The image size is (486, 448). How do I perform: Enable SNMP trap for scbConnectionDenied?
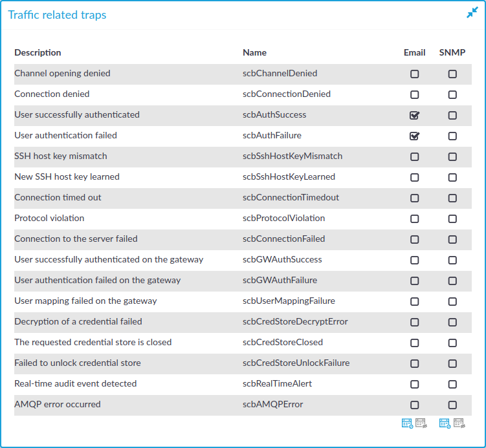point(452,94)
